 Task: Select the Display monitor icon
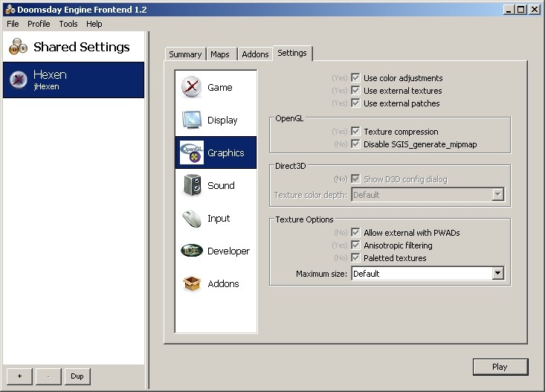click(x=192, y=120)
